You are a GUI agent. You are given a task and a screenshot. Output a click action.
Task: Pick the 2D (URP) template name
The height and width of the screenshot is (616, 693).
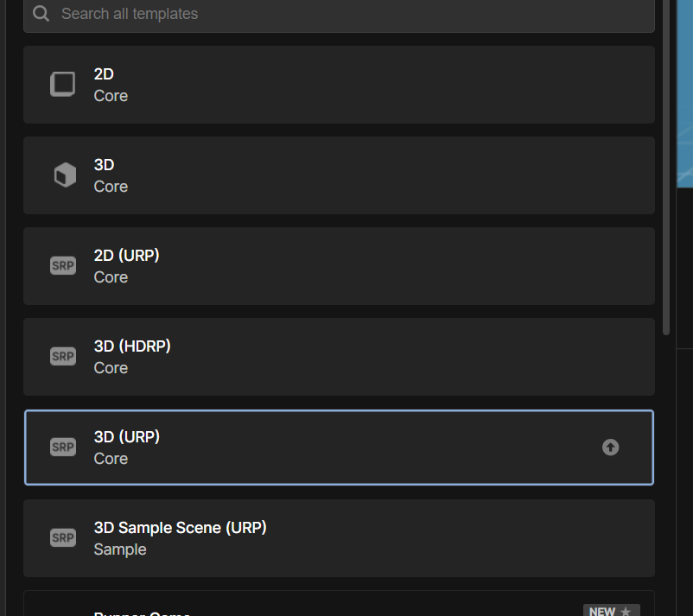pos(126,256)
